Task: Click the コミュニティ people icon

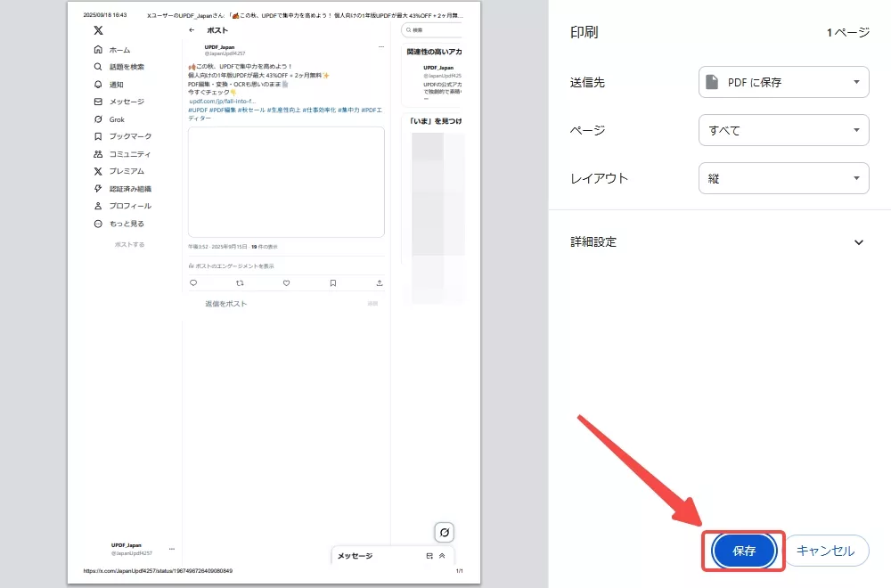Action: [98, 154]
